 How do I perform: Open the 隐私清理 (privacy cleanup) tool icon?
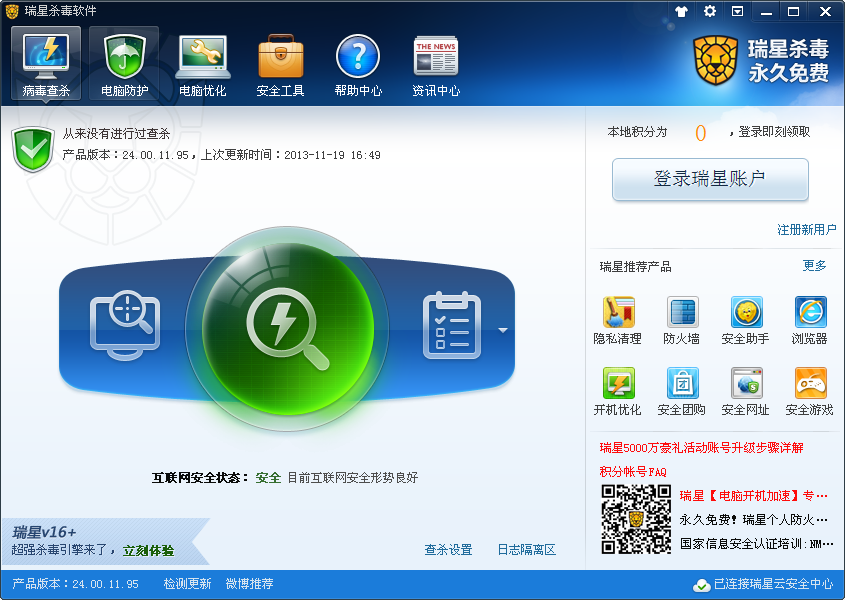coord(618,312)
